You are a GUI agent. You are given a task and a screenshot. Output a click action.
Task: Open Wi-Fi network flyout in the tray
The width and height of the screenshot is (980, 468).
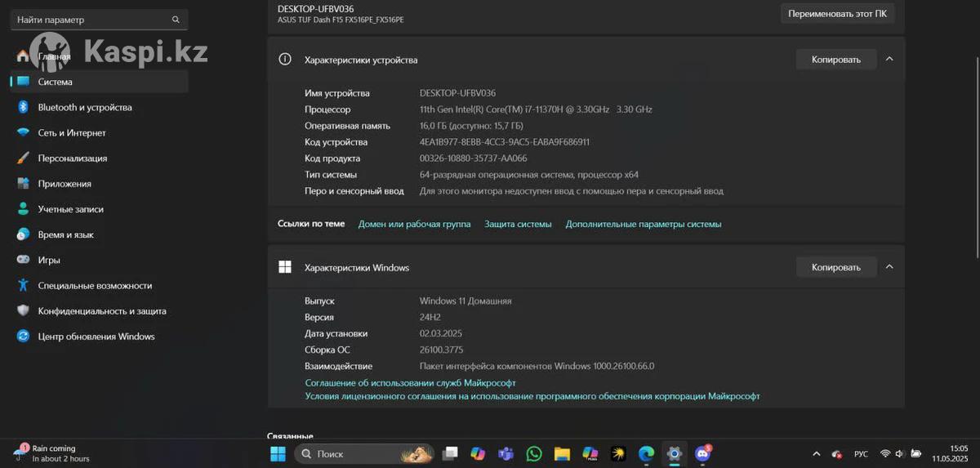(885, 453)
